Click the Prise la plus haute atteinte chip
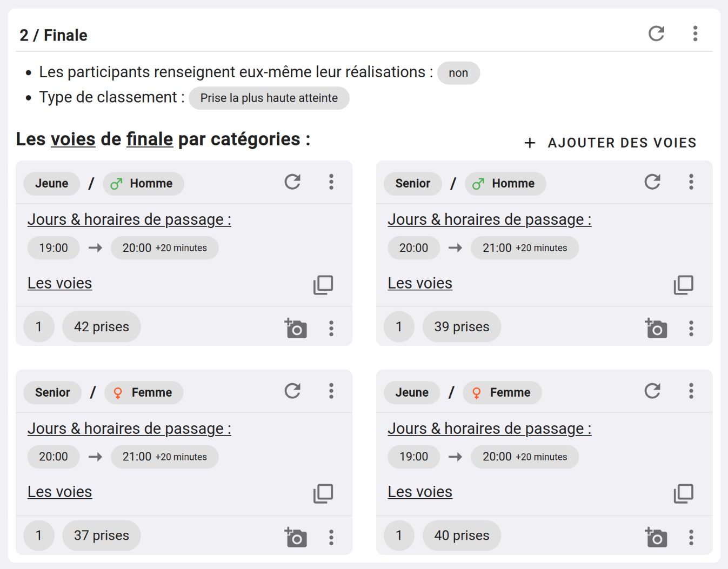This screenshot has width=728, height=569. pyautogui.click(x=269, y=98)
